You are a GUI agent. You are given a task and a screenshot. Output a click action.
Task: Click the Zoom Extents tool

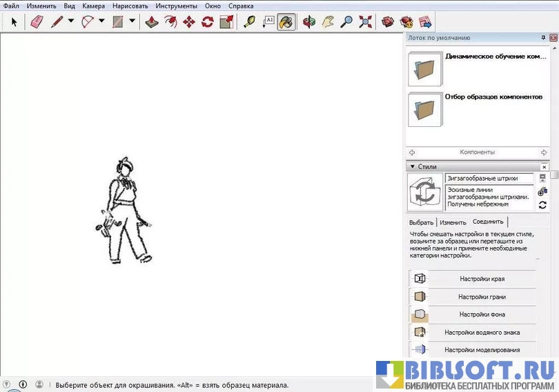(x=364, y=21)
